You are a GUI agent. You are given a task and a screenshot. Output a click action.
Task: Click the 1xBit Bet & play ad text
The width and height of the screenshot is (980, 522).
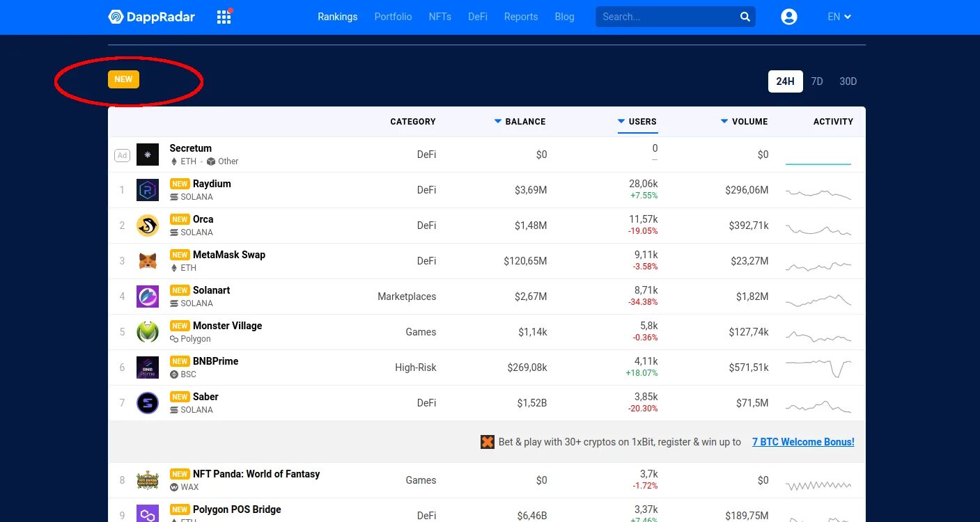pyautogui.click(x=620, y=442)
